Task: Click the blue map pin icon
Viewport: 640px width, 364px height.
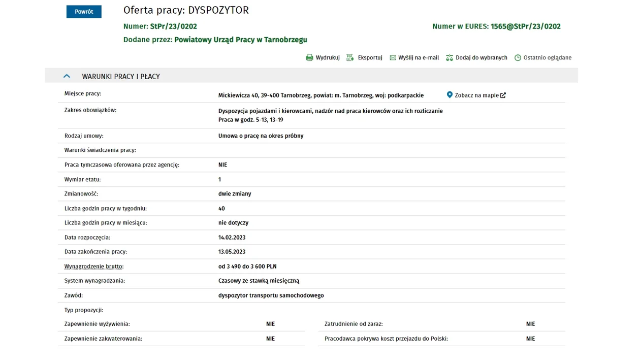Action: [x=450, y=95]
